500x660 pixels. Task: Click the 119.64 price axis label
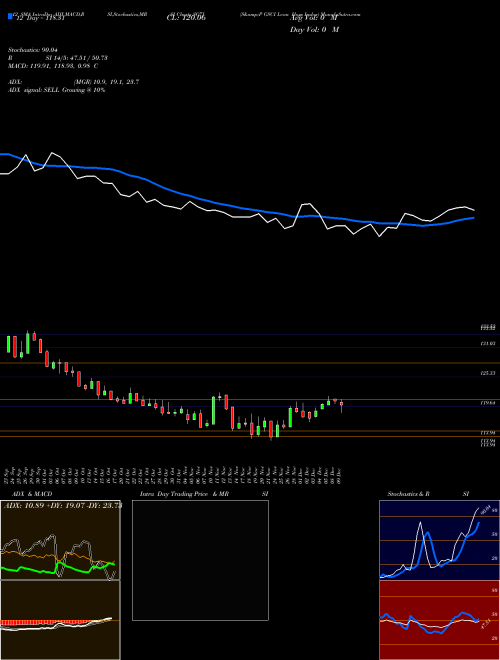tap(489, 403)
